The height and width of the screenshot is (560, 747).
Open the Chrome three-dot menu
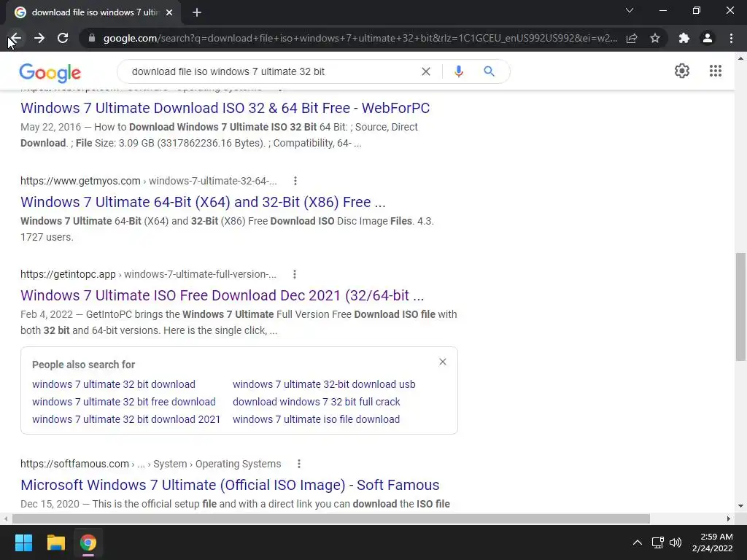click(x=731, y=38)
